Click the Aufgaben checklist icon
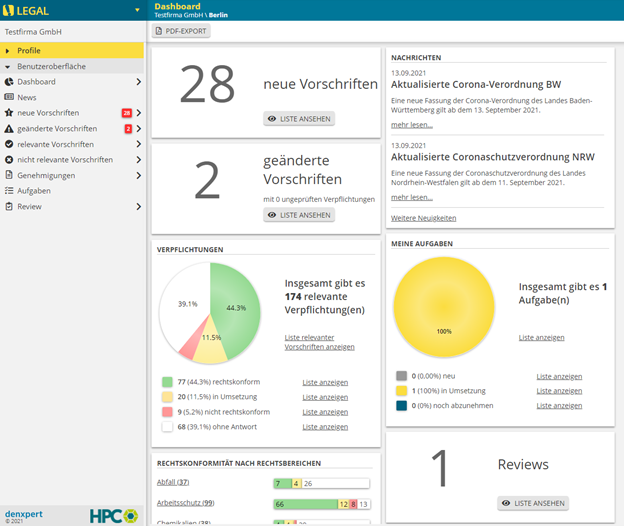 pos(9,191)
